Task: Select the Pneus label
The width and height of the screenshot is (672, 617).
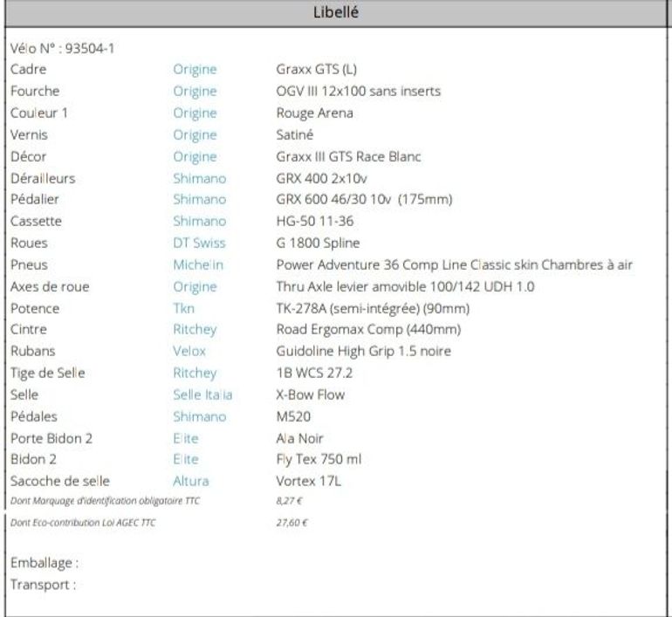Action: [x=29, y=264]
